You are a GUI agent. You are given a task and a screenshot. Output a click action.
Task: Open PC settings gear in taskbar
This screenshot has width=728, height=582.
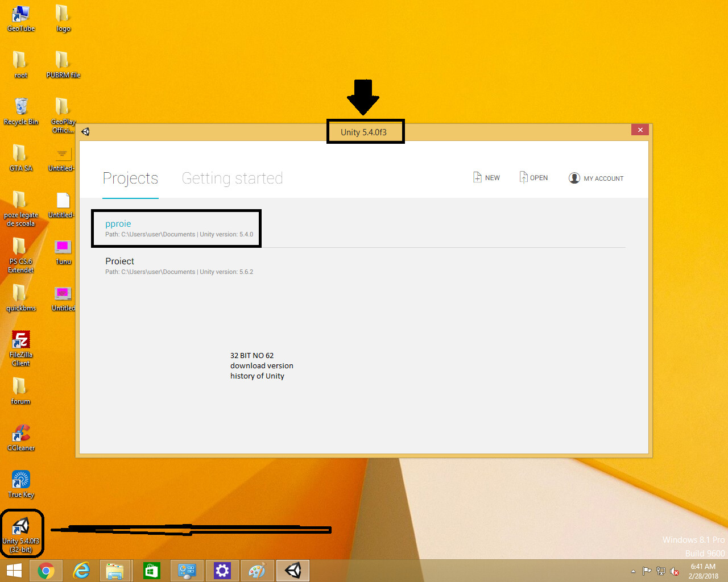[x=222, y=571]
